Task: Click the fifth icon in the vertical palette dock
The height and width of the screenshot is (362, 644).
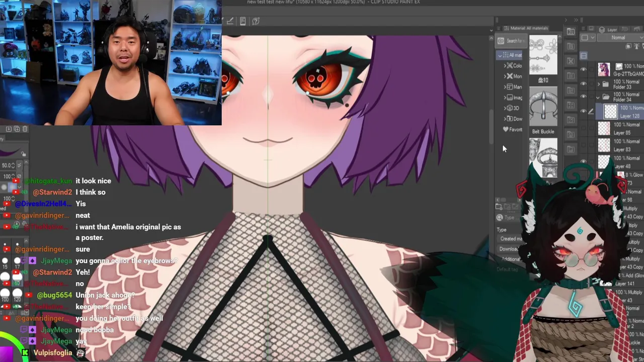Action: point(571,90)
